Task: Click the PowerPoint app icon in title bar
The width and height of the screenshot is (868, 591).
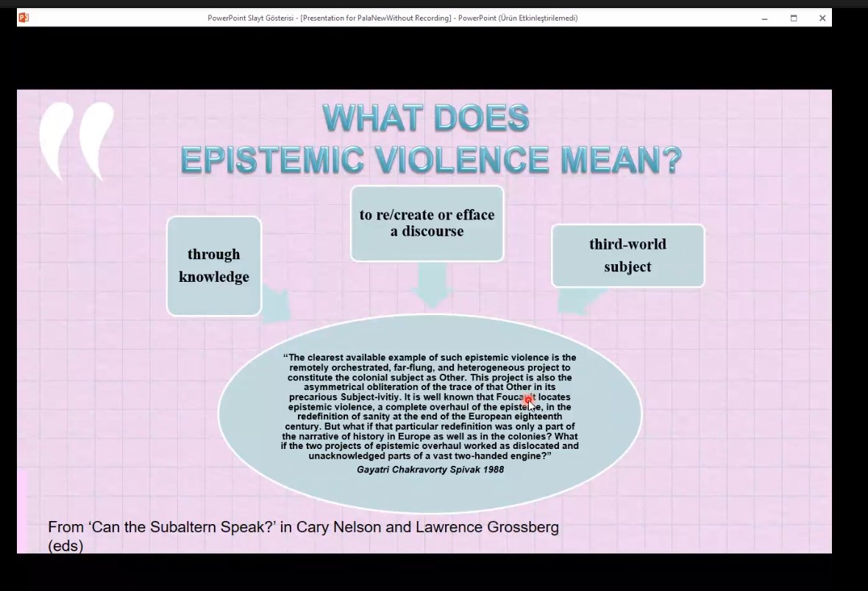Action: pos(24,18)
